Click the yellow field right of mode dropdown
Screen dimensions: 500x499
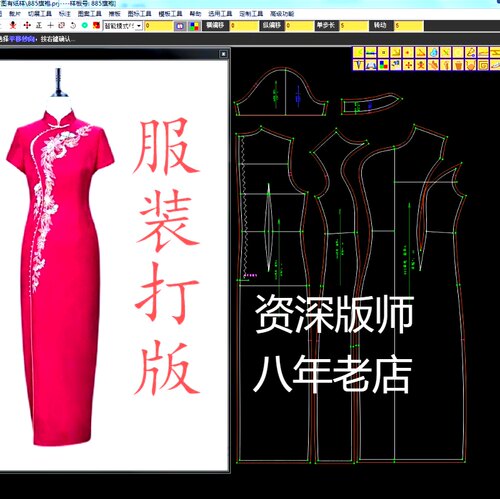[159, 26]
